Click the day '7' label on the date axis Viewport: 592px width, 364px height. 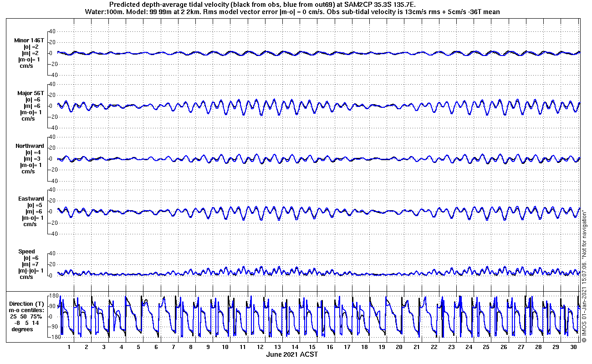[174, 347]
